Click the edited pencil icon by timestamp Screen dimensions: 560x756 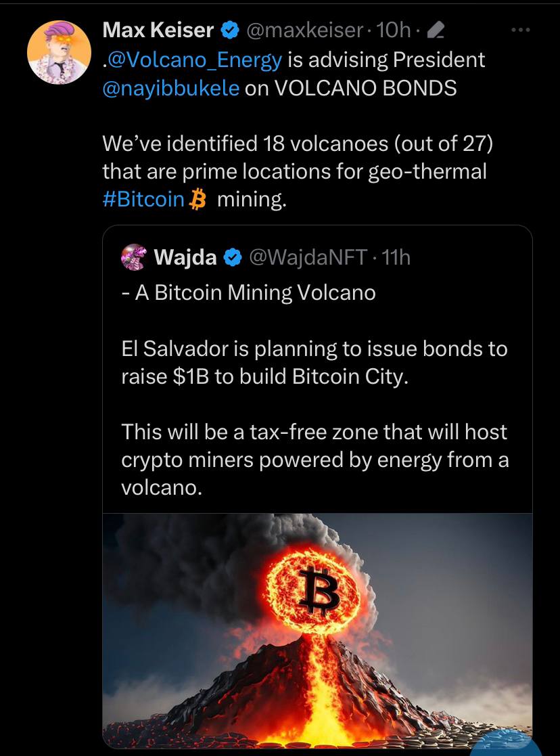point(435,31)
